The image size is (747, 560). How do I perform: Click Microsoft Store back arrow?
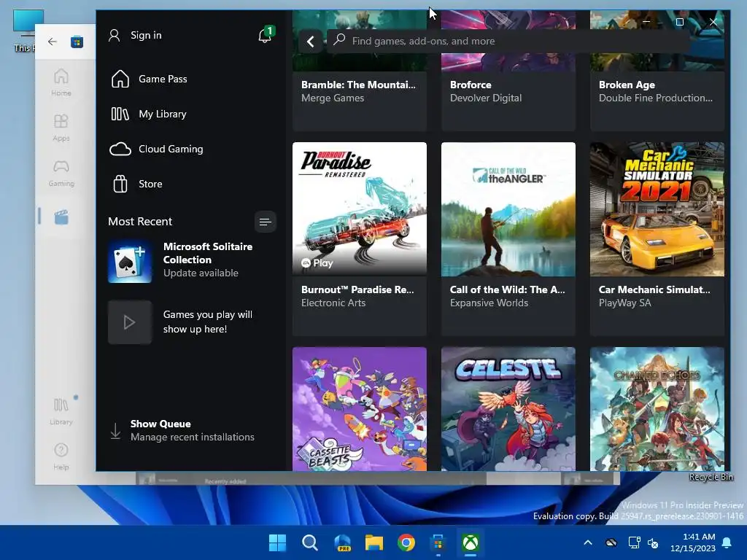53,42
